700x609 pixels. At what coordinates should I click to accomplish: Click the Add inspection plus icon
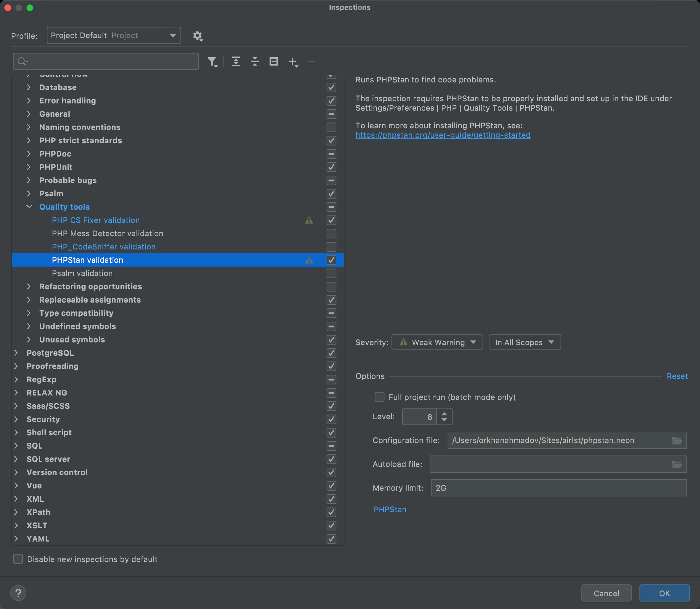pyautogui.click(x=293, y=61)
